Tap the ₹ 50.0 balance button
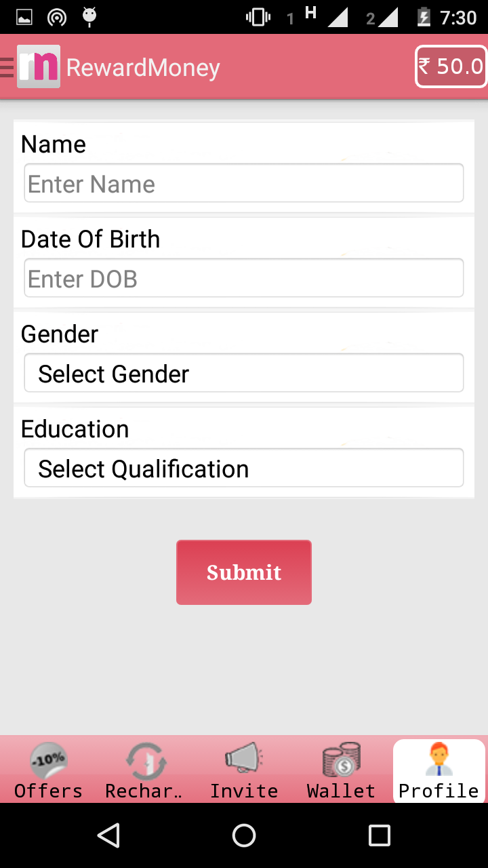Screen dimensions: 488x868 [451, 66]
